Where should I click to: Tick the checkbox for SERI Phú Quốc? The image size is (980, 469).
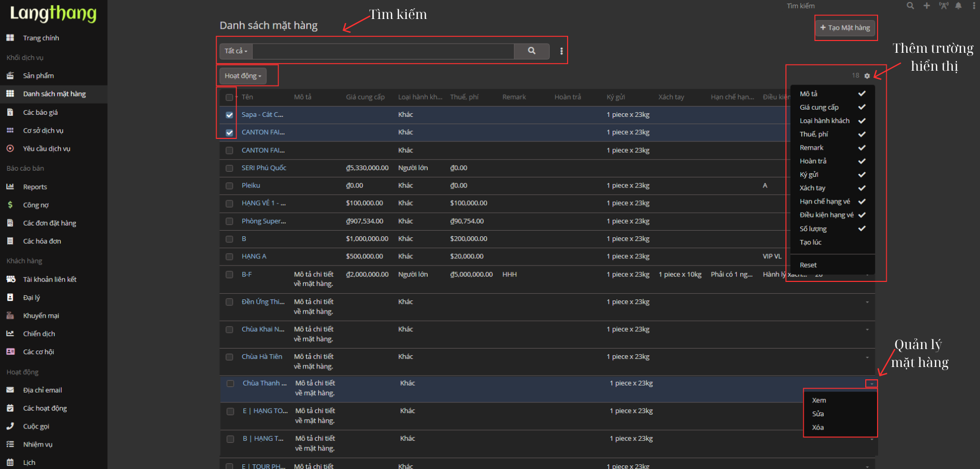tap(229, 168)
